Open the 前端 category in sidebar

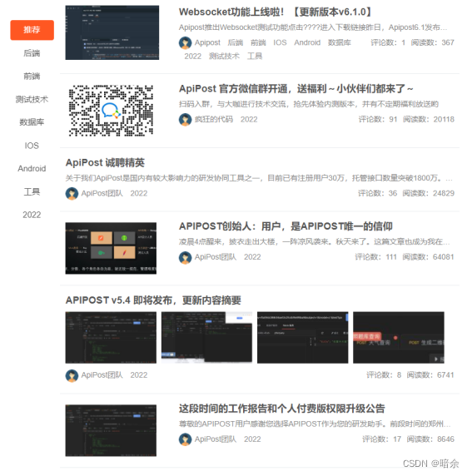point(32,77)
